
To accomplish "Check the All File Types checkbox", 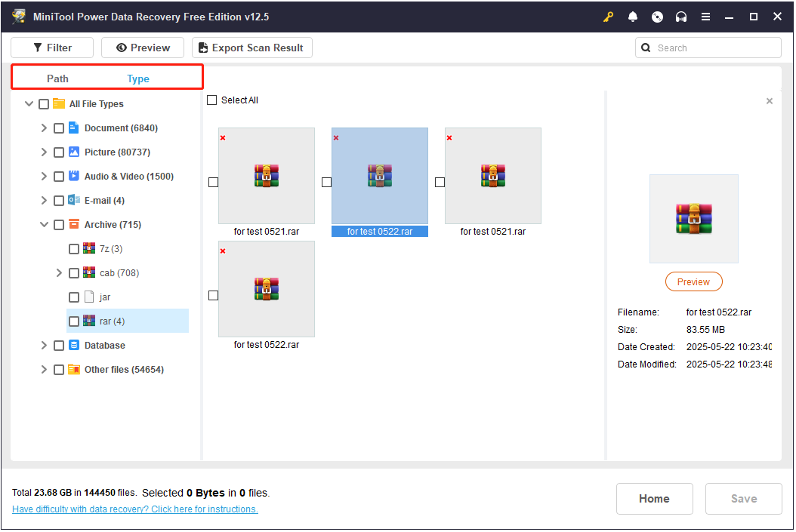I will [44, 104].
